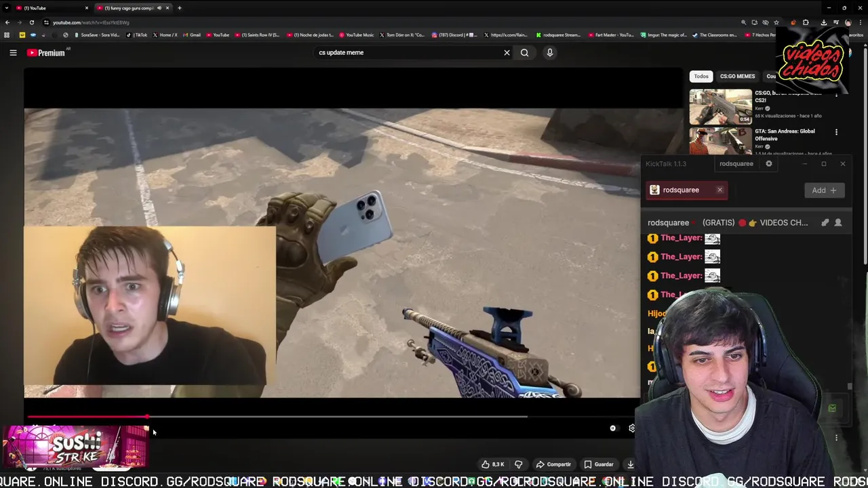Open the KickTalk chatters user icon
The width and height of the screenshot is (868, 488).
coord(838,222)
